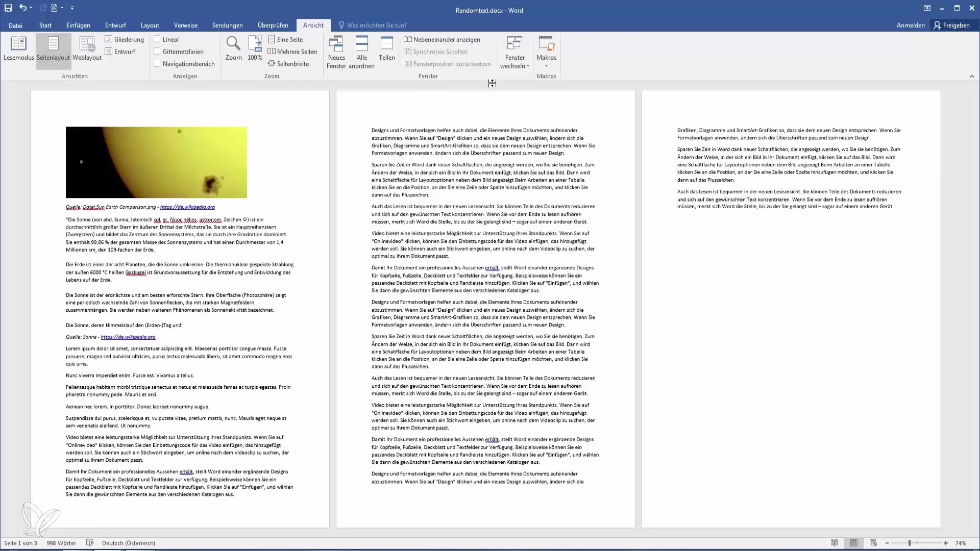Click the touch/mouse mode icon in quick access

tap(54, 8)
